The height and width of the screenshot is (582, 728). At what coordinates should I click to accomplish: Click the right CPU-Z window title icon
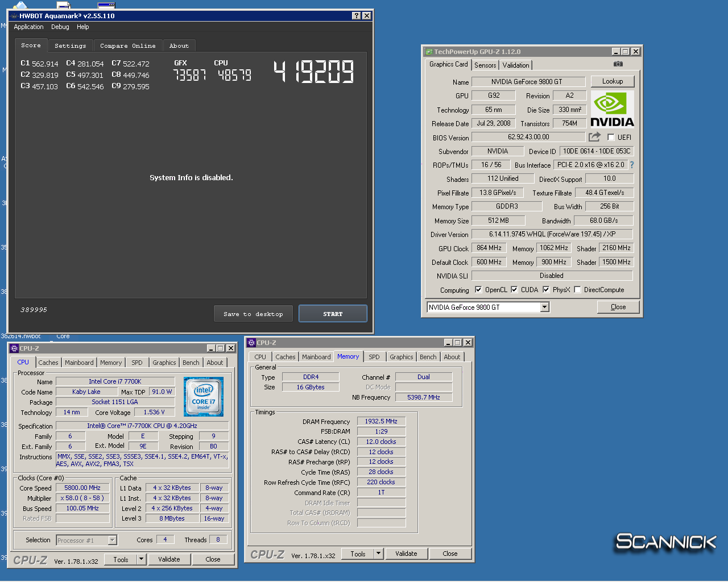click(x=251, y=343)
